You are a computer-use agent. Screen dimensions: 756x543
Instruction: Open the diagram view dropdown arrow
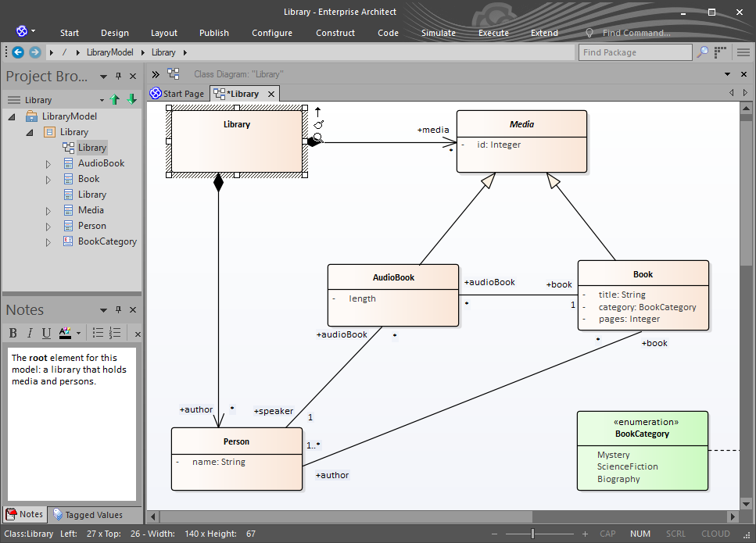point(727,74)
